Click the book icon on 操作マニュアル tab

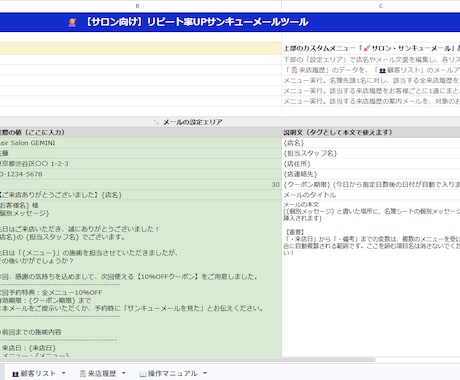pos(143,374)
